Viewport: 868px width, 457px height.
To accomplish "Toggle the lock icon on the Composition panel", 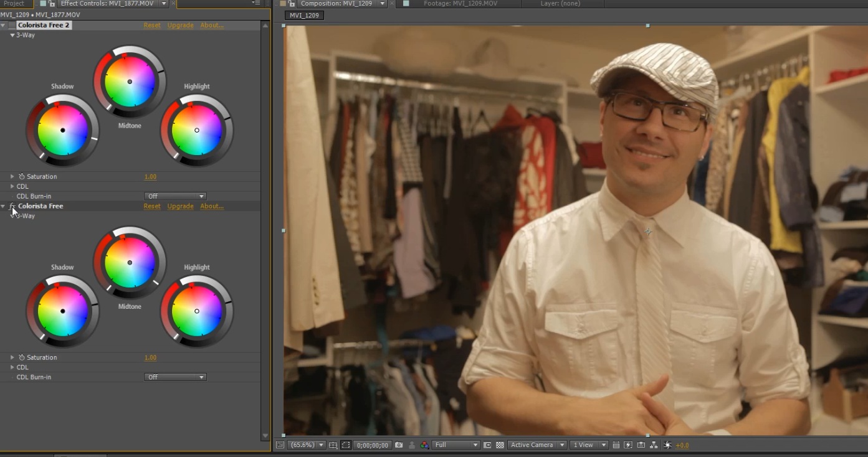I will (292, 4).
